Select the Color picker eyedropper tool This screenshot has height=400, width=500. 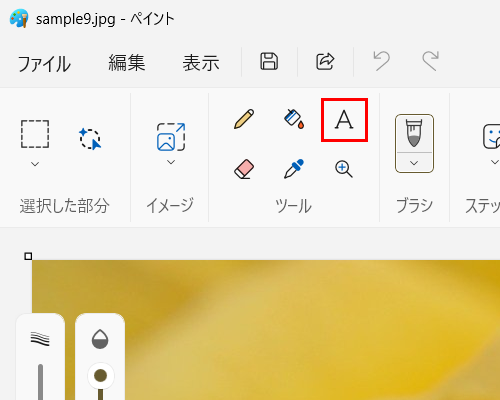pyautogui.click(x=294, y=169)
